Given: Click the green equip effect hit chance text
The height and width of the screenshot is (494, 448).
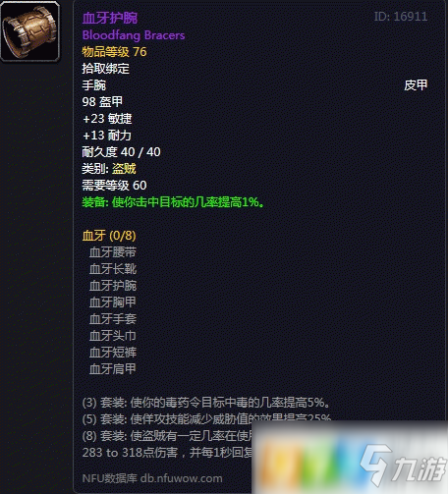Looking at the screenshot, I should point(173,202).
